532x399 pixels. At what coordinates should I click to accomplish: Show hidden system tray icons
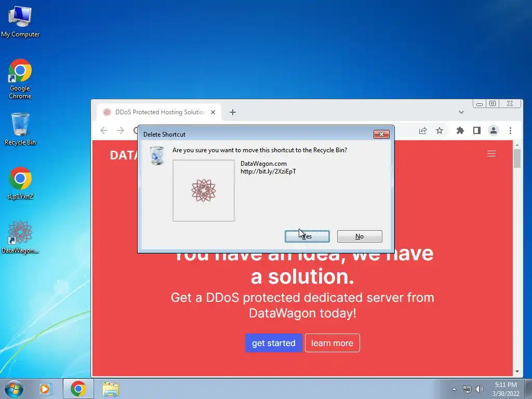[x=454, y=389]
